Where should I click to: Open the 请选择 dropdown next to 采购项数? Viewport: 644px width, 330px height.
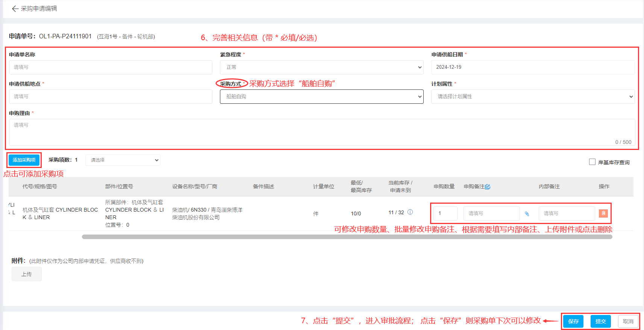[123, 160]
